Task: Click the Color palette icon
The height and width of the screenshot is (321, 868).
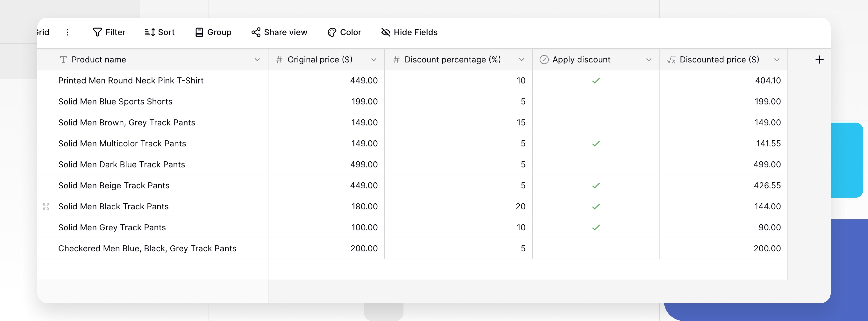Action: point(332,32)
